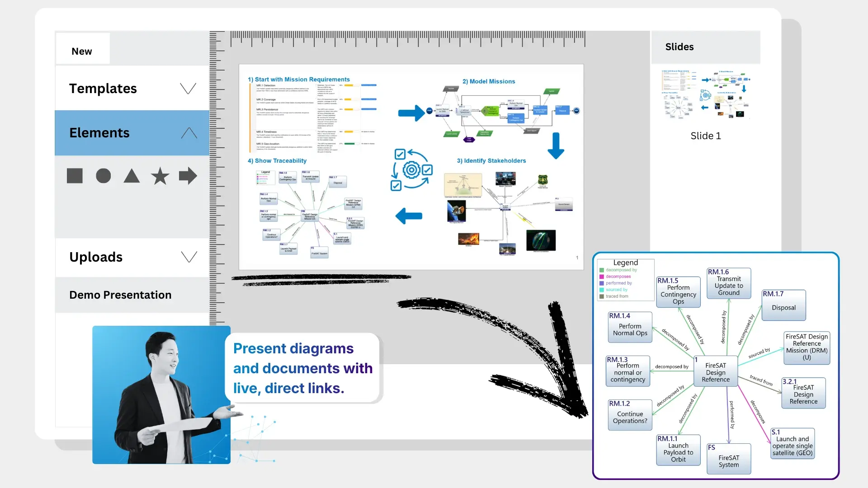This screenshot has height=488, width=868.
Task: Click '3) Identify Stakeholders' heading
Action: click(x=491, y=161)
